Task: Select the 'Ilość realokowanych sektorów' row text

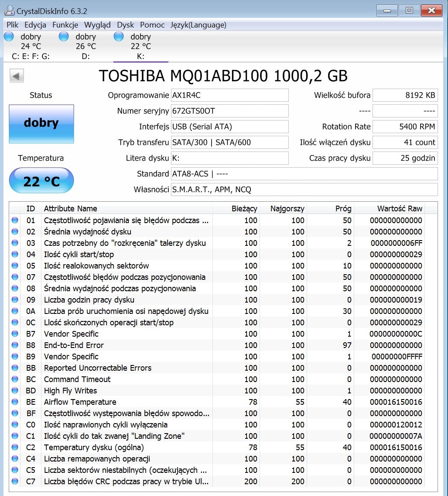Action: pyautogui.click(x=96, y=266)
